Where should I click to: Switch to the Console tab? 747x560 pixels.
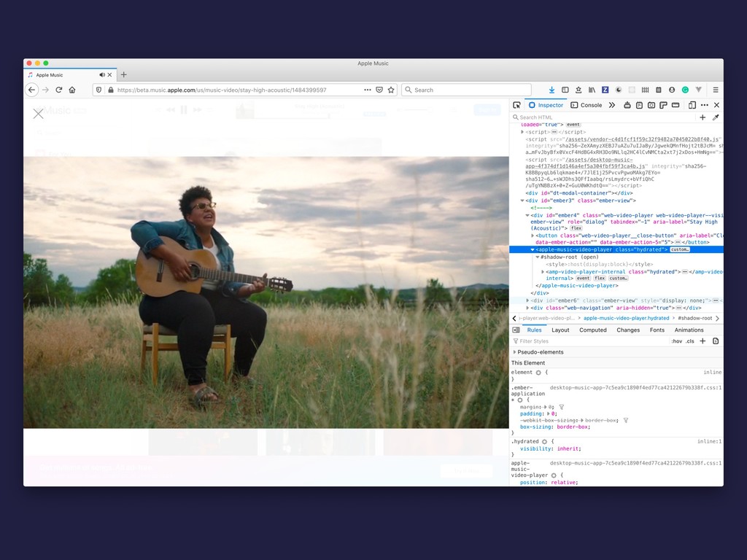pyautogui.click(x=587, y=105)
